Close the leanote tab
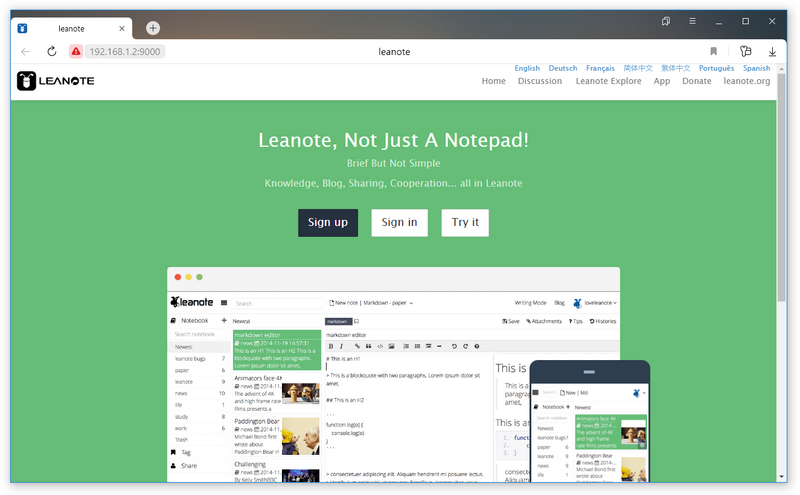Viewport: 800px width, 495px height. [121, 29]
